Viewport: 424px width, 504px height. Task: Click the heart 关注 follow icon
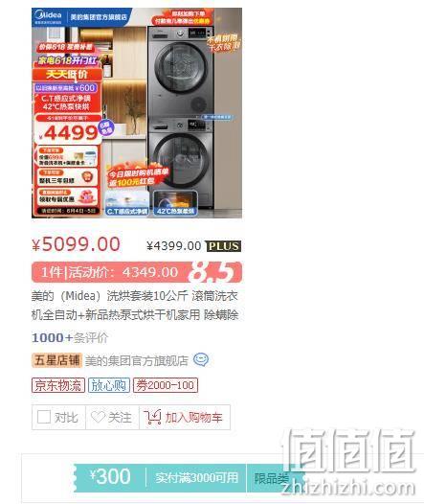pos(98,417)
